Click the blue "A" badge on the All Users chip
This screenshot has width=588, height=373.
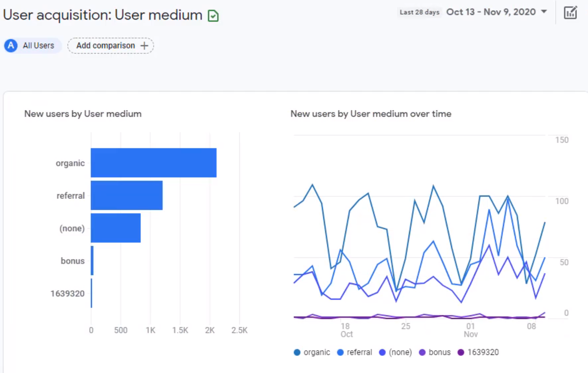(11, 45)
